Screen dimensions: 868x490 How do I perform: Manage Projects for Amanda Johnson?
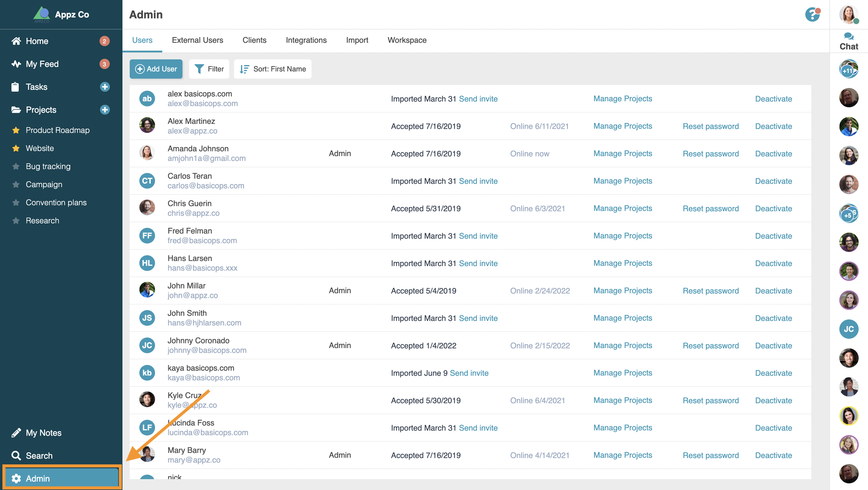(x=623, y=154)
